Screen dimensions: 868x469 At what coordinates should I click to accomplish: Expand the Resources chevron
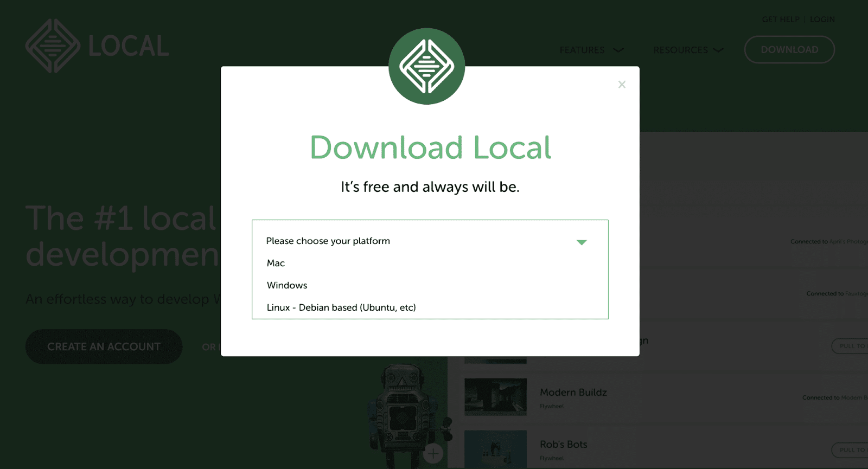tap(718, 50)
